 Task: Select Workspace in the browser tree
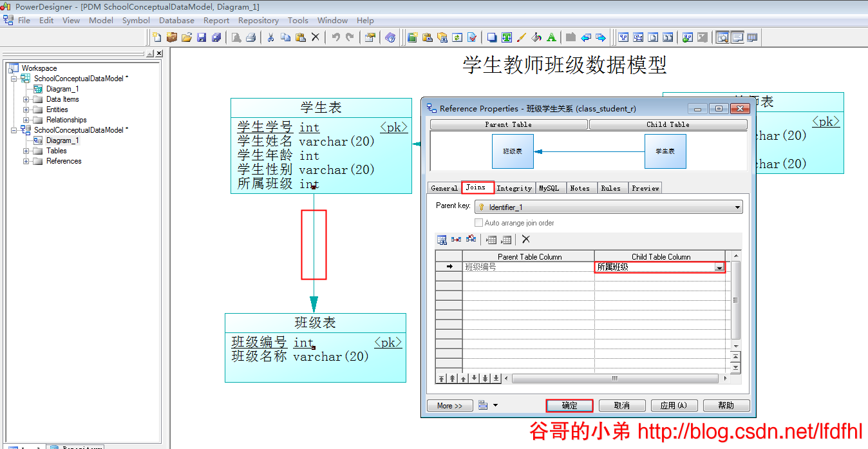click(x=39, y=68)
